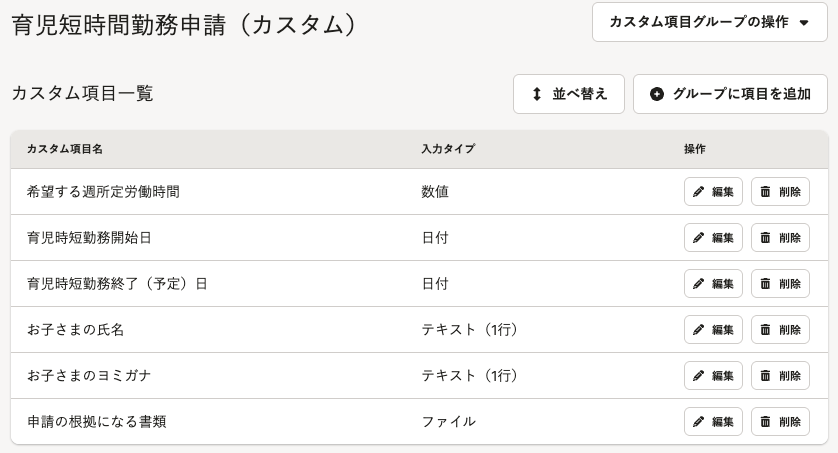Delete the お子さまのヨミガナ item
838x453 pixels.
(x=780, y=376)
